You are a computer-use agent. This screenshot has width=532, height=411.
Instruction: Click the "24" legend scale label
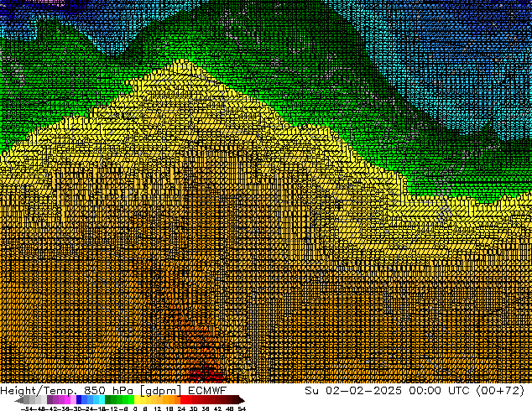181,408
